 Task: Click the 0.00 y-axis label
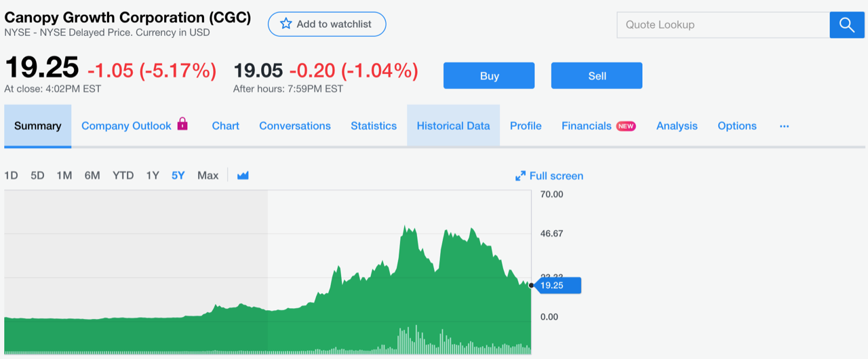(549, 317)
